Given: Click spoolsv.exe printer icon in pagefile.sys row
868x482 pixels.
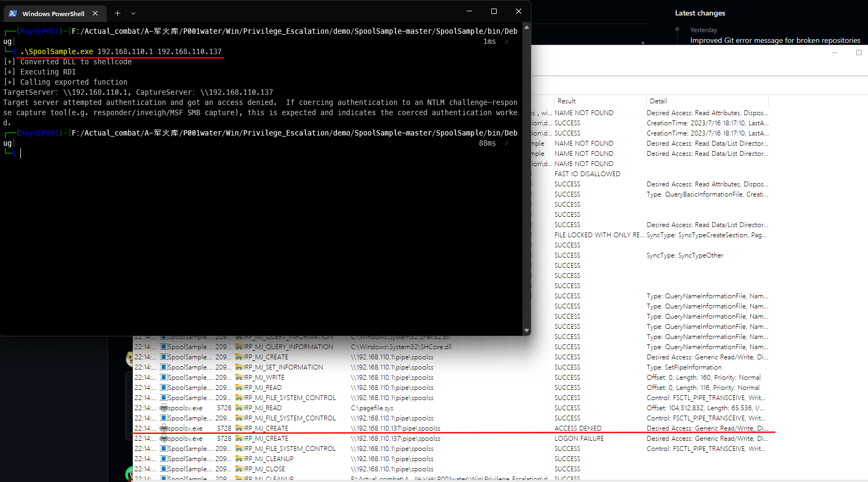Looking at the screenshot, I should tap(164, 408).
